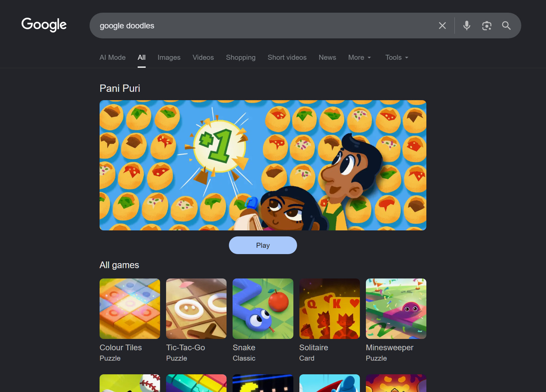Open the Short videos tab
The image size is (546, 392).
tap(287, 57)
